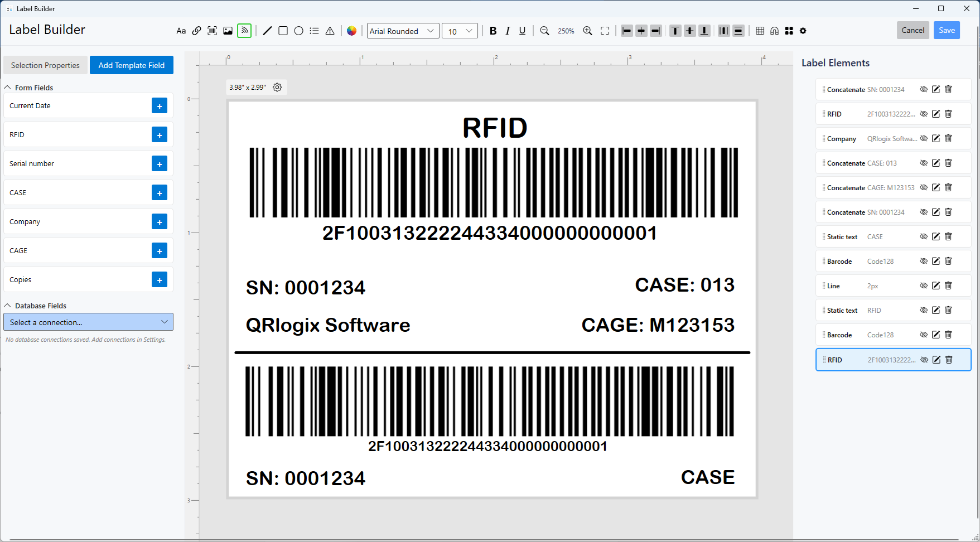Edit the Line element in list

(x=936, y=285)
